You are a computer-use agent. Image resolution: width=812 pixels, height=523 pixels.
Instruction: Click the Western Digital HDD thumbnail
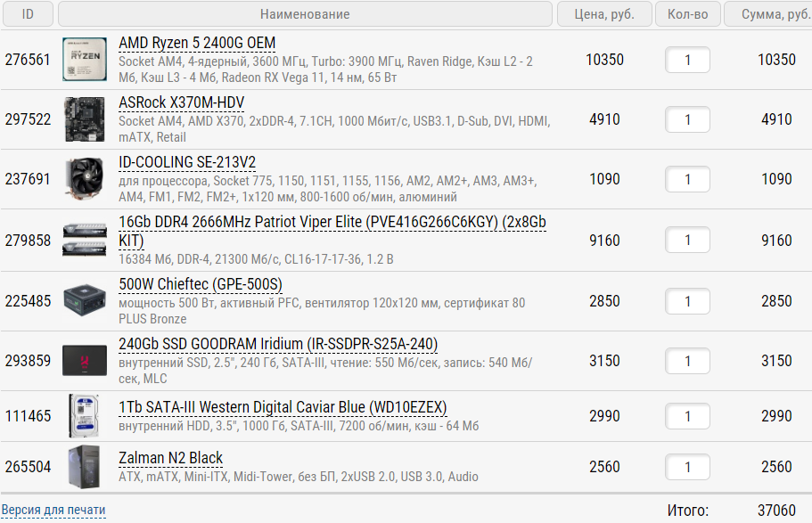click(x=84, y=416)
